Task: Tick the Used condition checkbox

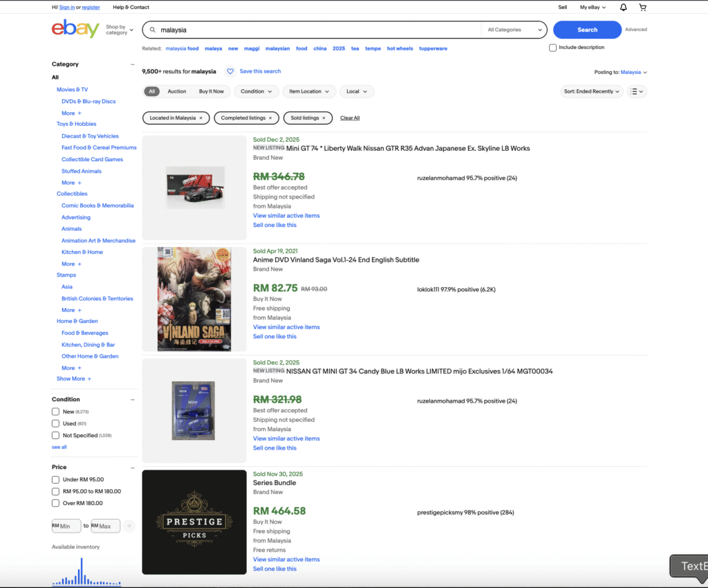Action: [55, 423]
